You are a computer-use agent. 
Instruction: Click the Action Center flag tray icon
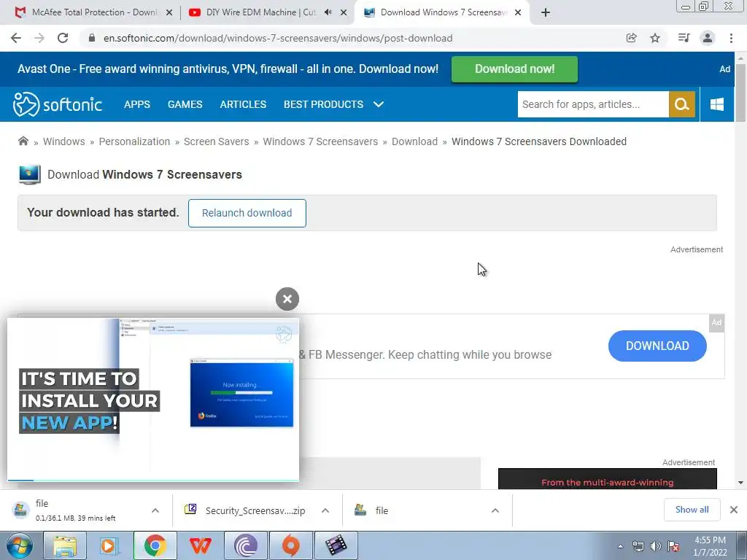pyautogui.click(x=673, y=546)
